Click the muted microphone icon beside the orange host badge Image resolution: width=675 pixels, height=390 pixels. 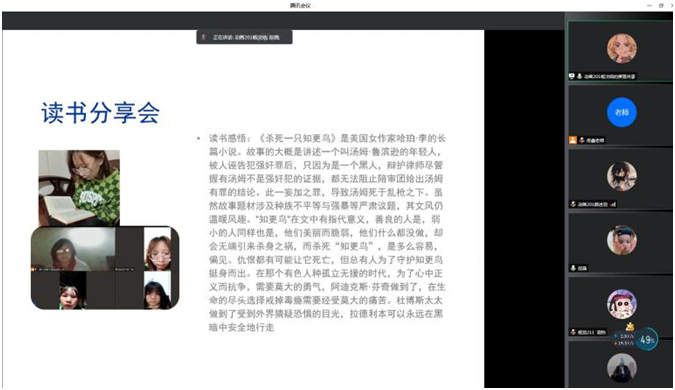pos(582,140)
